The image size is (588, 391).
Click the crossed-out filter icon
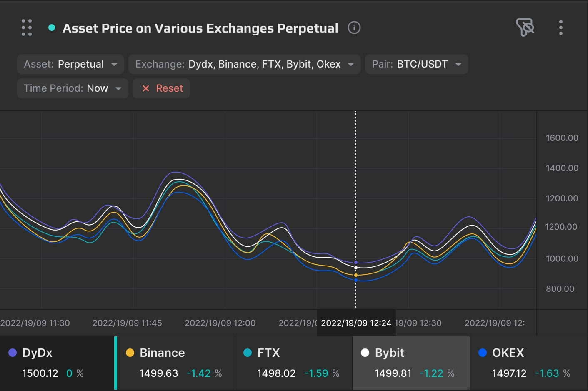[525, 28]
